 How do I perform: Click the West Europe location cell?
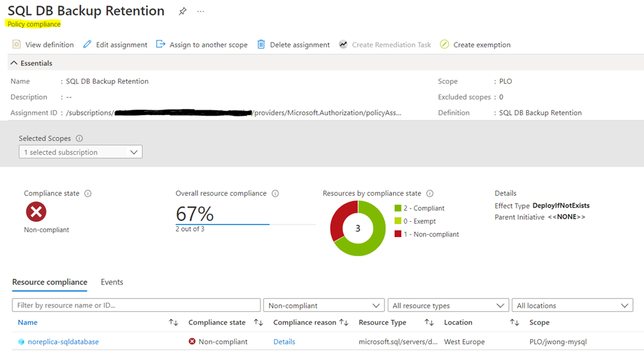[464, 342]
